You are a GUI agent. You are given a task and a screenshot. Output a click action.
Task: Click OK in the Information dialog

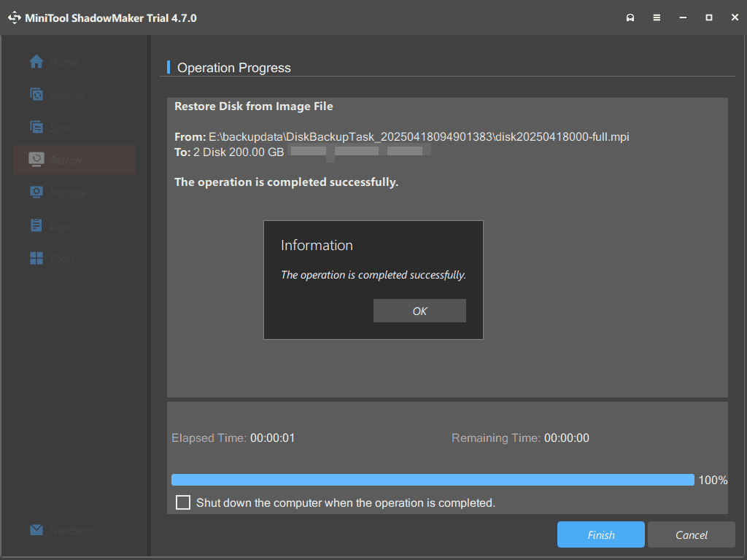(x=419, y=311)
